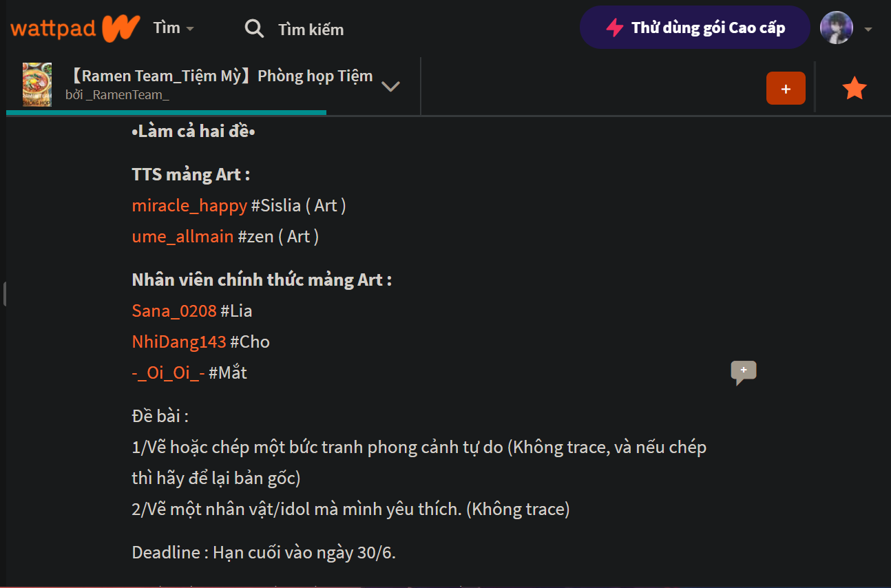Open Sana_0208 profile link

pos(174,311)
